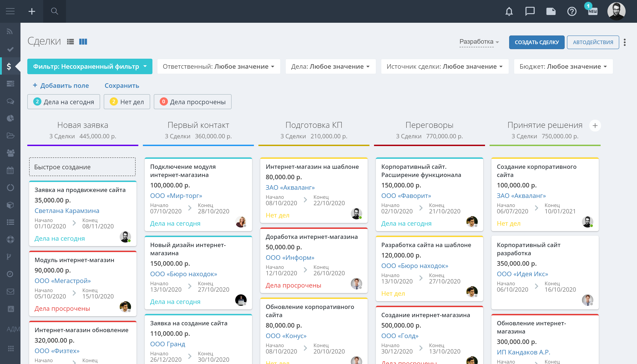The height and width of the screenshot is (364, 637).
Task: Open the notifications bell icon
Action: [509, 12]
